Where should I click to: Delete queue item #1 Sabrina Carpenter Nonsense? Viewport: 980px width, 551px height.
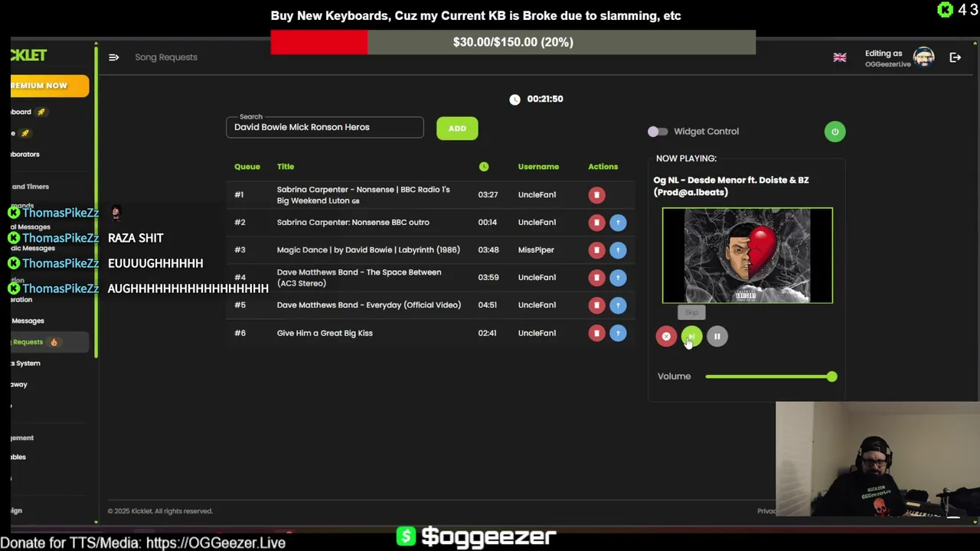click(596, 195)
